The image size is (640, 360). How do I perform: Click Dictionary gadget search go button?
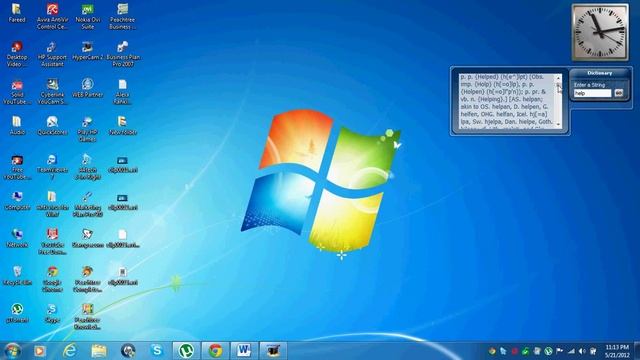[x=619, y=93]
